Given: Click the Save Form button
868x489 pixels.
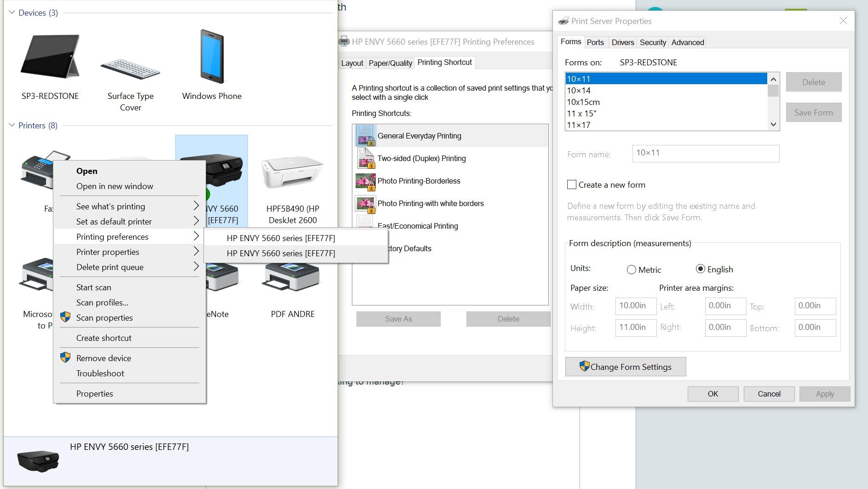Looking at the screenshot, I should coord(814,112).
